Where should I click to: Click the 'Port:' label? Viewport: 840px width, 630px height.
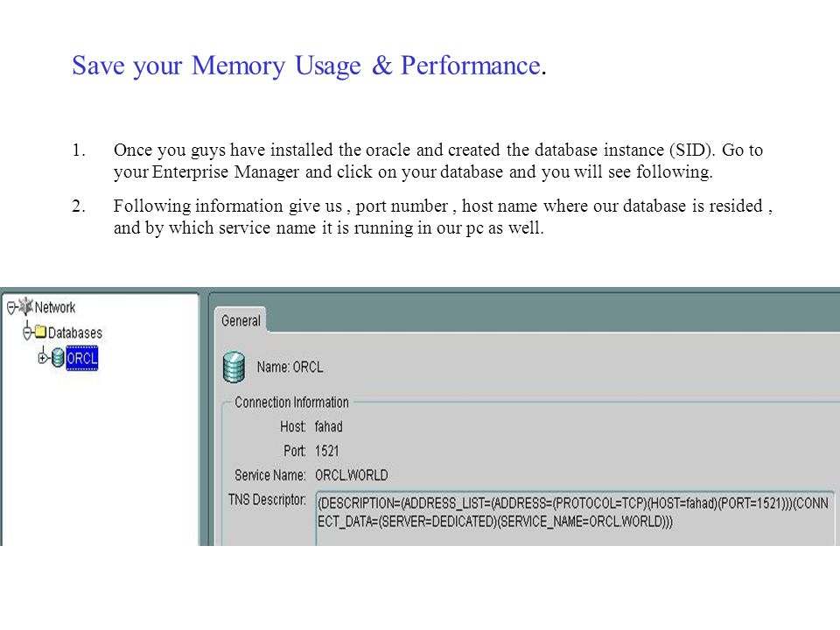tap(295, 451)
